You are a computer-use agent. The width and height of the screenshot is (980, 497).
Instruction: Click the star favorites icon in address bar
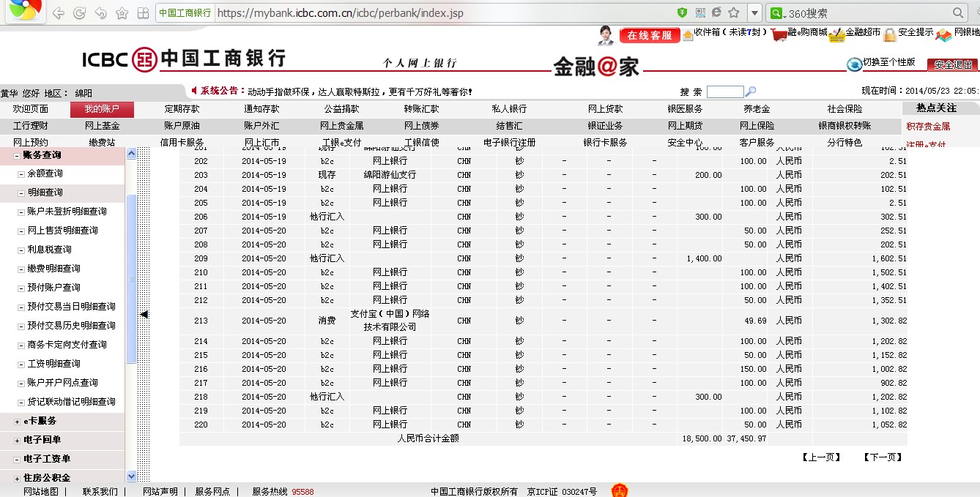pyautogui.click(x=733, y=13)
